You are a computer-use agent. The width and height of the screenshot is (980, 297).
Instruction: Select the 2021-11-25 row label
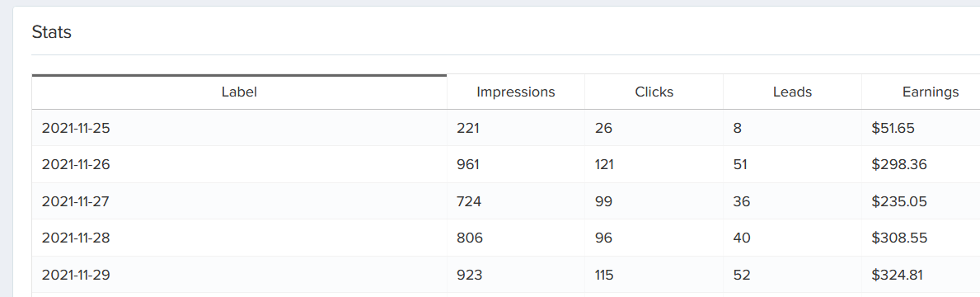(x=77, y=128)
